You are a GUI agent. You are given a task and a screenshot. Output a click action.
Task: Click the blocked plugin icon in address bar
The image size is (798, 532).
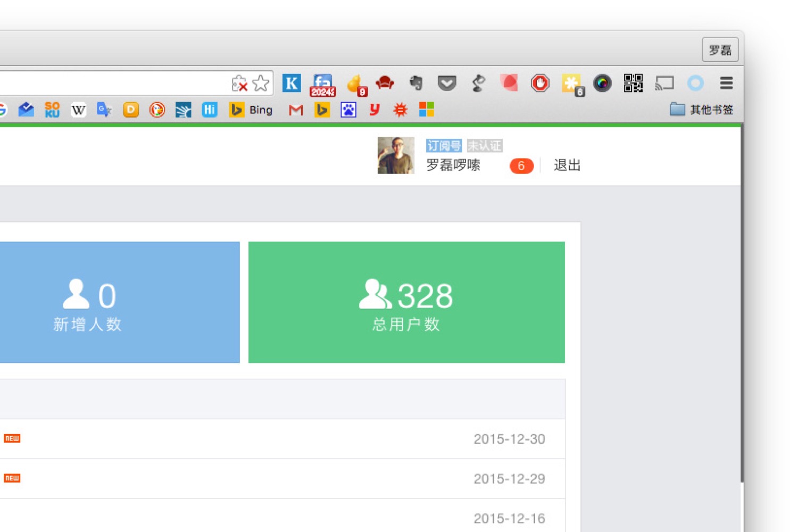pyautogui.click(x=239, y=84)
